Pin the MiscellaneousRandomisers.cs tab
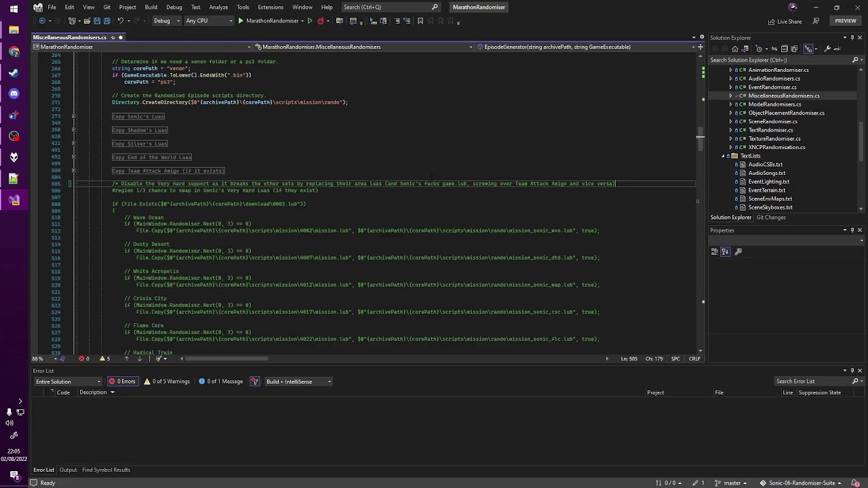 (x=113, y=37)
